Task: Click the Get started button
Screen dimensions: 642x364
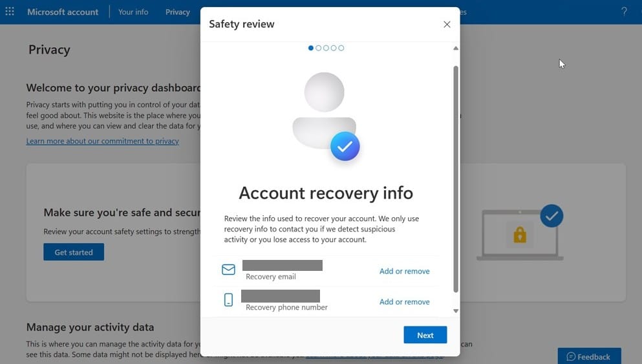Action: click(74, 252)
